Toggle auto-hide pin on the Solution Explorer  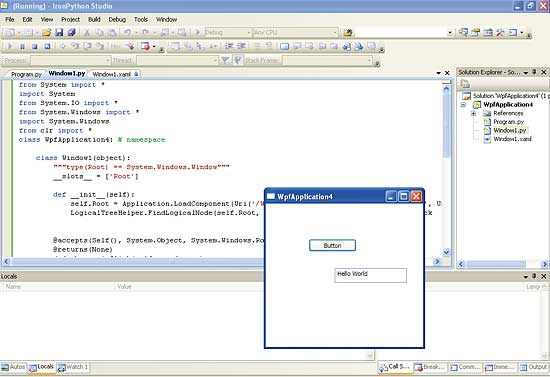tap(534, 72)
